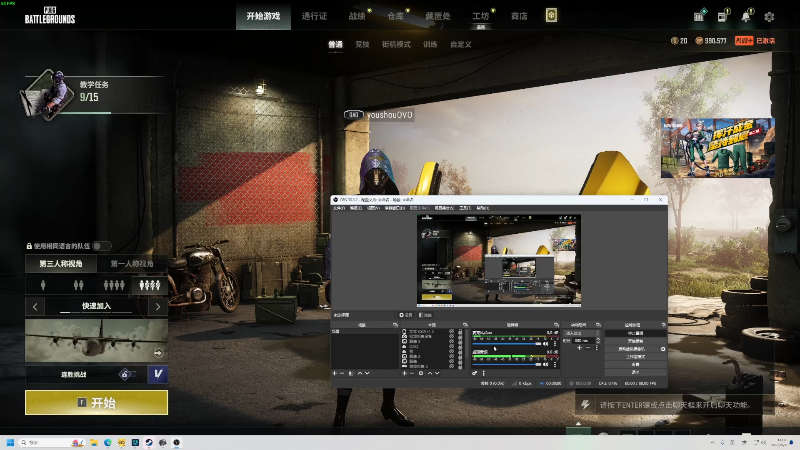Click last button in OBS controls dock
Image resolution: width=800 pixels, height=450 pixels.
click(x=636, y=372)
